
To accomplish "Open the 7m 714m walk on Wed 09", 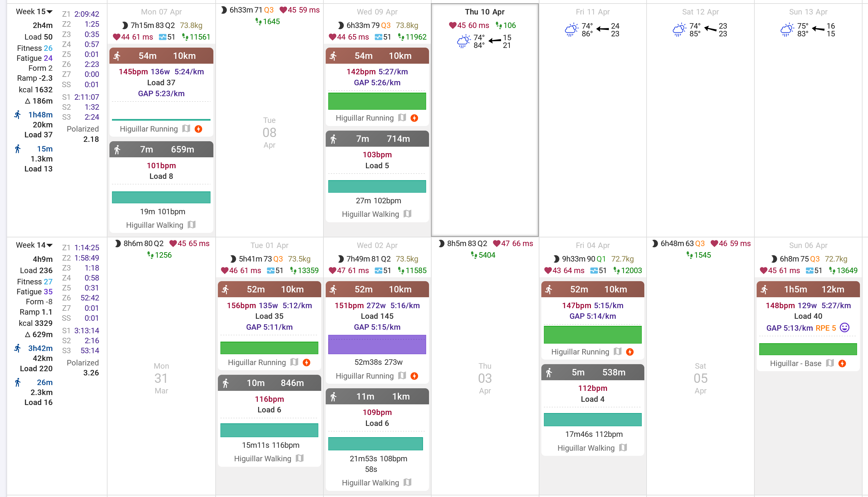I will [377, 139].
